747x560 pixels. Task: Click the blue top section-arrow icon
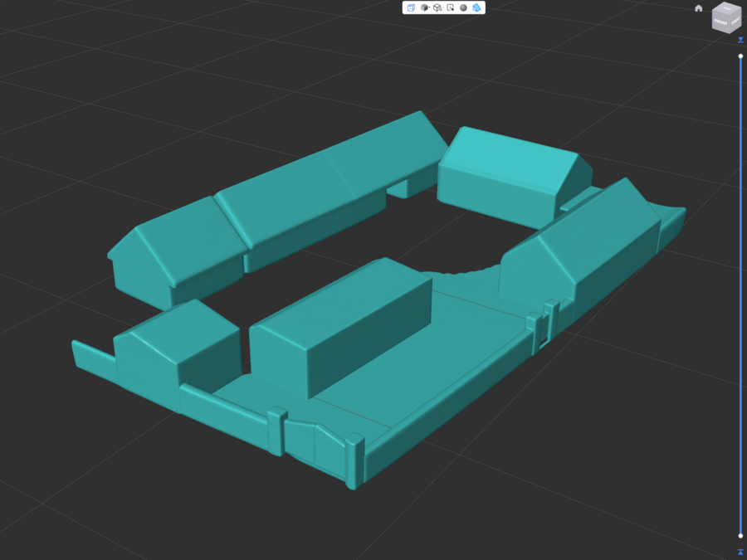(740, 40)
